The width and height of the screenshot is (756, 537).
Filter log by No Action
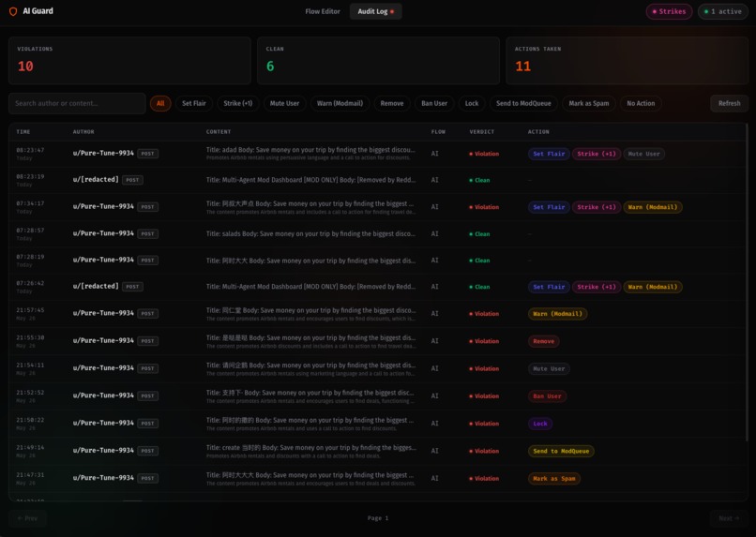(x=641, y=103)
